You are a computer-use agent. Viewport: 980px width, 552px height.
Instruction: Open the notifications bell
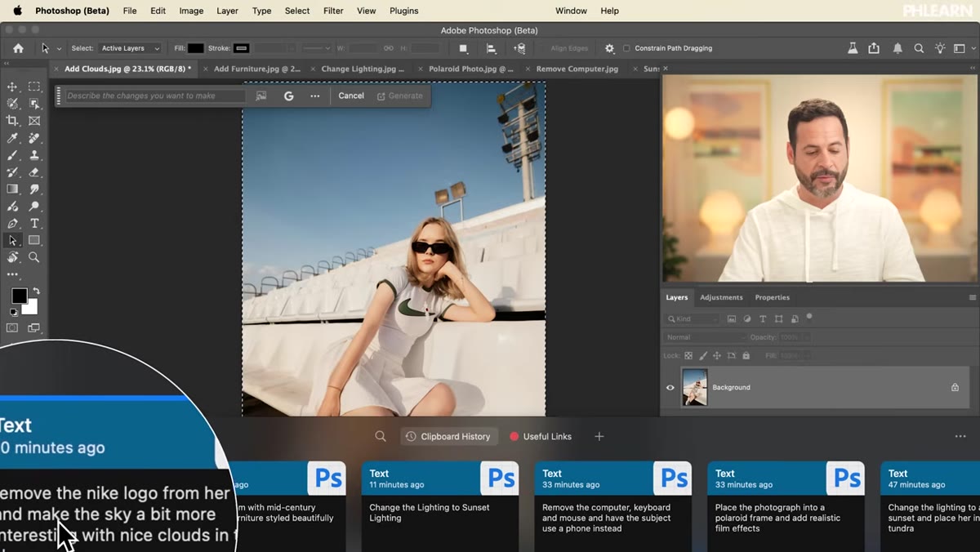coord(898,48)
